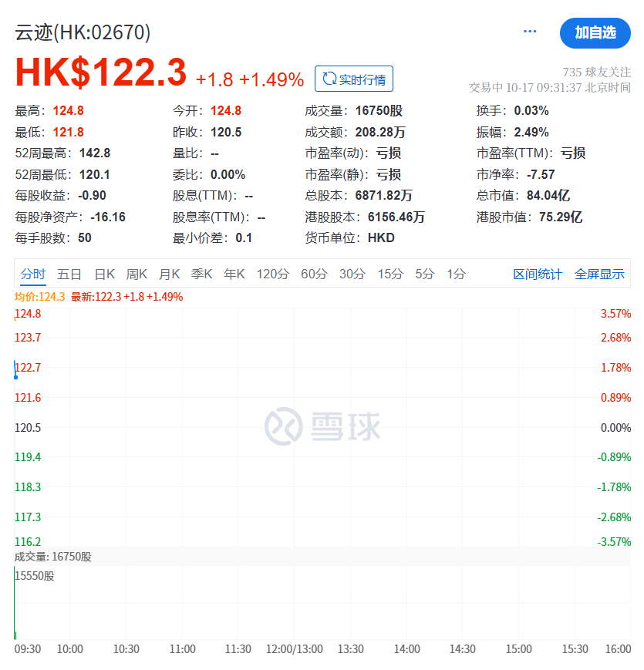The height and width of the screenshot is (670, 644).
Task: Select the 分时 intraday chart tab
Action: (33, 274)
